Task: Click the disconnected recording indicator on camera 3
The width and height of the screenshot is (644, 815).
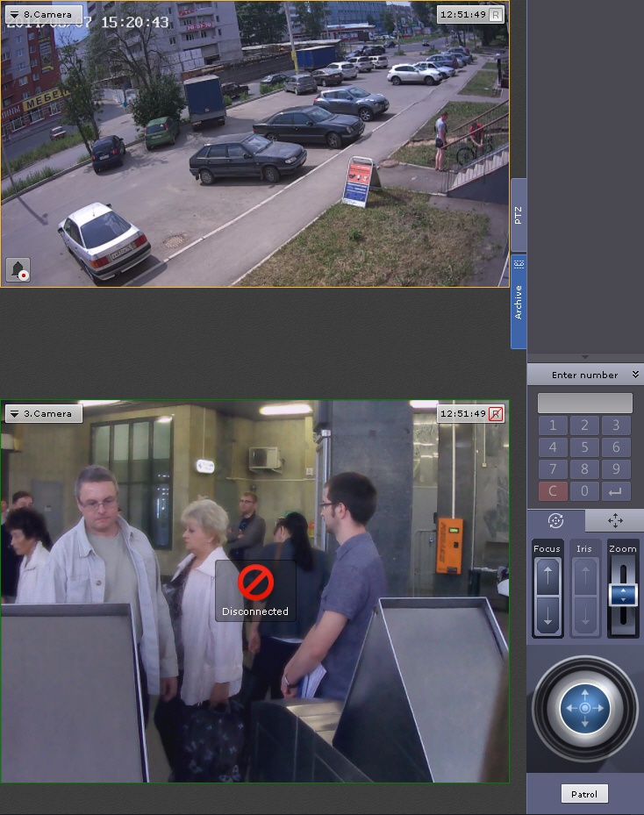Action: [496, 413]
